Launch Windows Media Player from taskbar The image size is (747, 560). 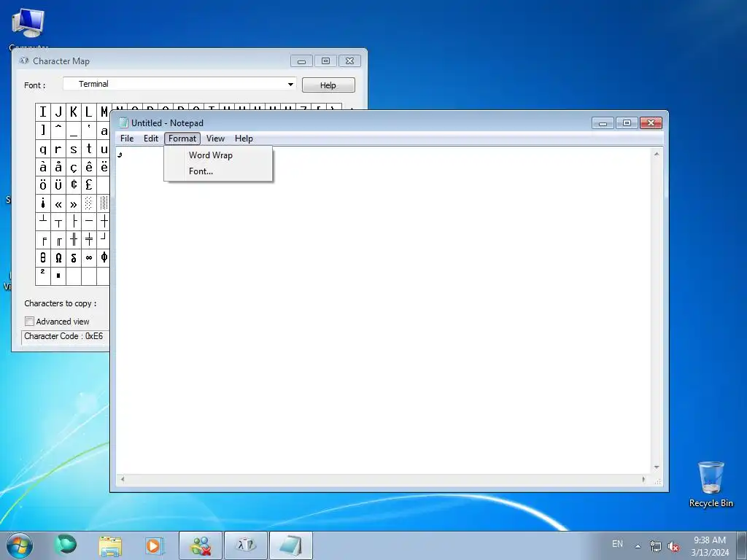(155, 545)
